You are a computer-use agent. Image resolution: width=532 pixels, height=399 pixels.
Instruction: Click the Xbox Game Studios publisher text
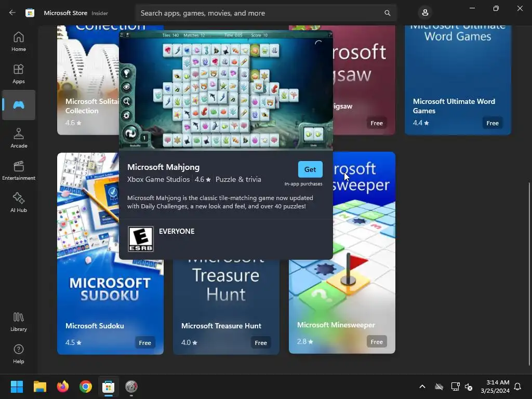click(x=158, y=179)
